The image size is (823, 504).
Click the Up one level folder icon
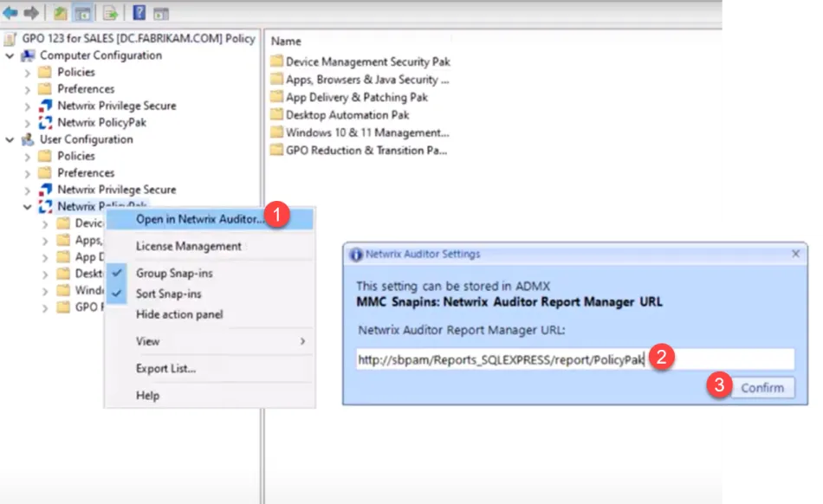(x=61, y=13)
